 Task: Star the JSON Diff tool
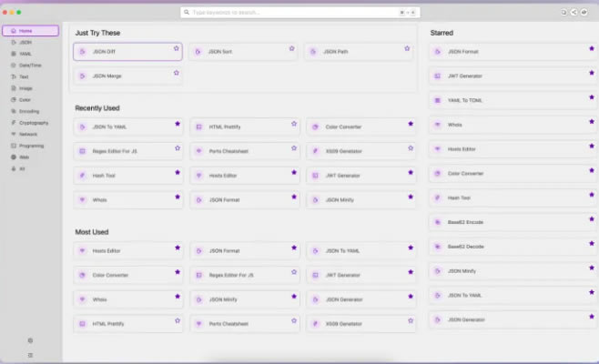point(177,48)
